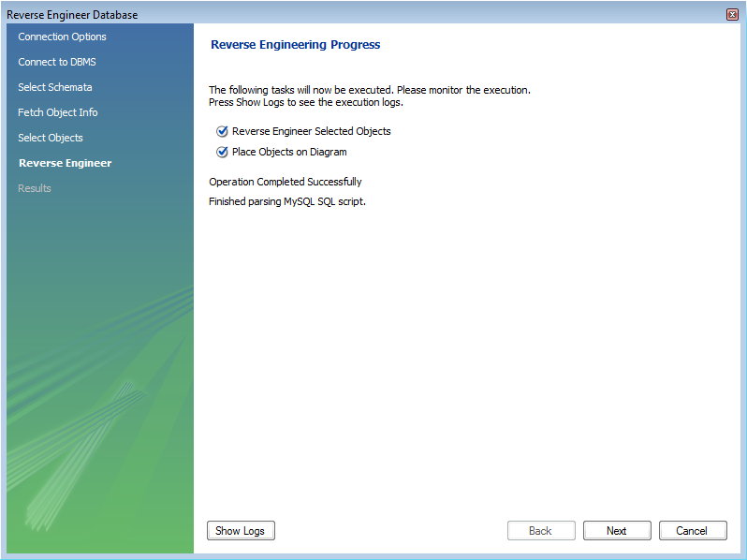Click the Operation Completed Successfully status text
Image resolution: width=747 pixels, height=560 pixels.
coord(286,183)
